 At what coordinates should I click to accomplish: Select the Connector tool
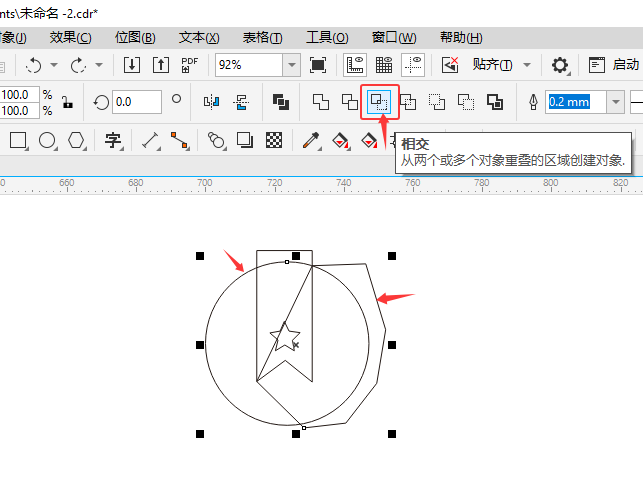tap(180, 141)
